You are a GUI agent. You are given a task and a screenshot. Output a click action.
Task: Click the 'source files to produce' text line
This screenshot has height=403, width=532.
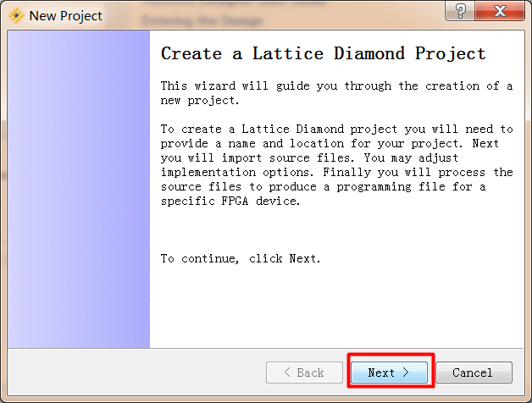(x=323, y=186)
